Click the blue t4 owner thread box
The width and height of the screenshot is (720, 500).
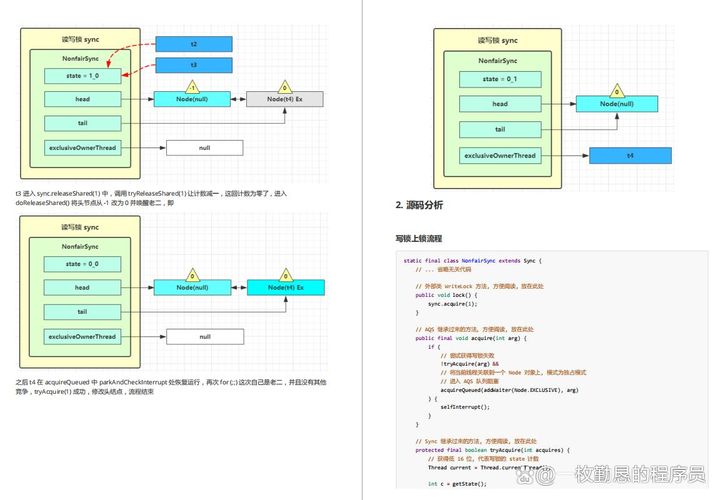(630, 156)
